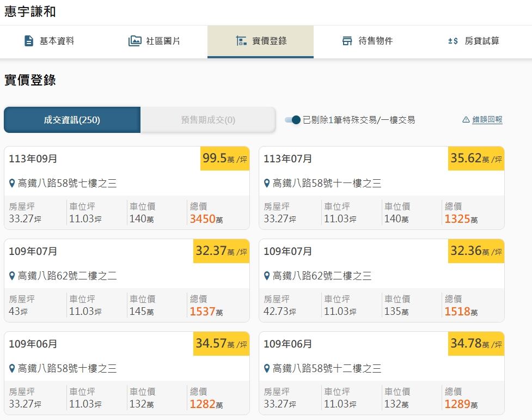
Task: Click map pin for 高鐵八路62號二樓之二
Action: point(12,276)
